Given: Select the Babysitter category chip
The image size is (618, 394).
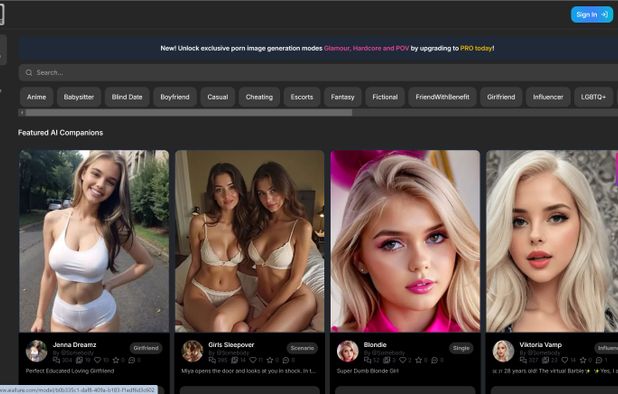Looking at the screenshot, I should (x=79, y=97).
